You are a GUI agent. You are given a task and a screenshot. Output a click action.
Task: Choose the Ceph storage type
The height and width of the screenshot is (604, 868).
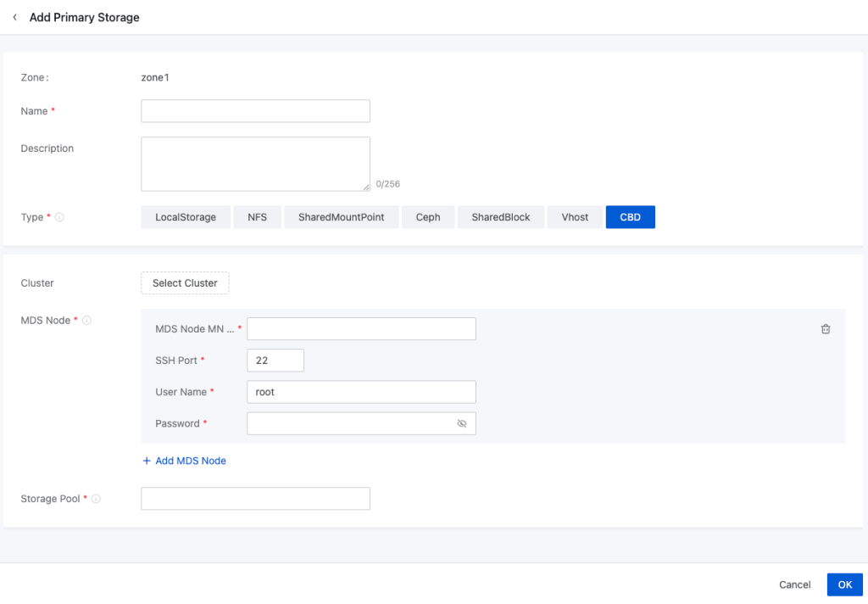tap(428, 217)
